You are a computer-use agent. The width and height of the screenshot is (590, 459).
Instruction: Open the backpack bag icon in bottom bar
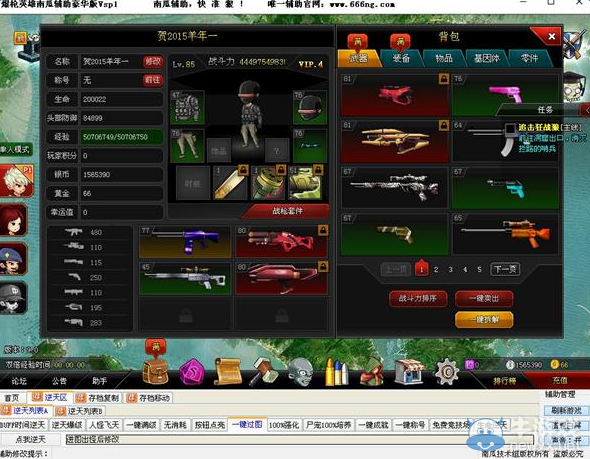[155, 371]
